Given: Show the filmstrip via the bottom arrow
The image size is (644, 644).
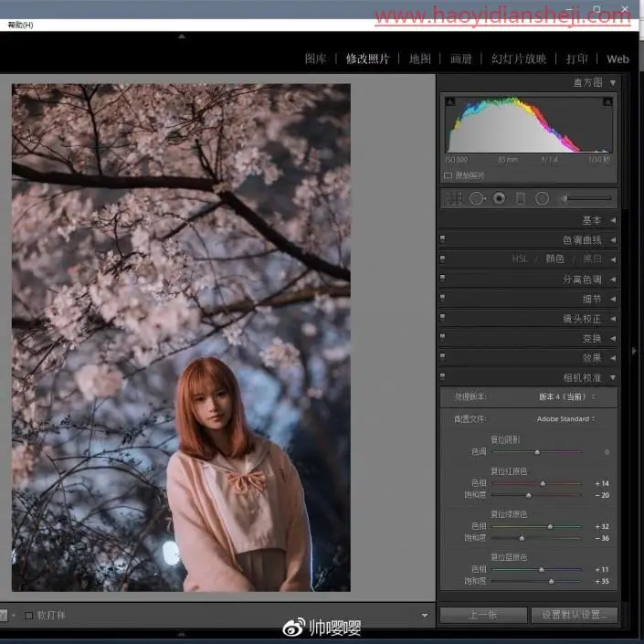Looking at the screenshot, I should (182, 635).
